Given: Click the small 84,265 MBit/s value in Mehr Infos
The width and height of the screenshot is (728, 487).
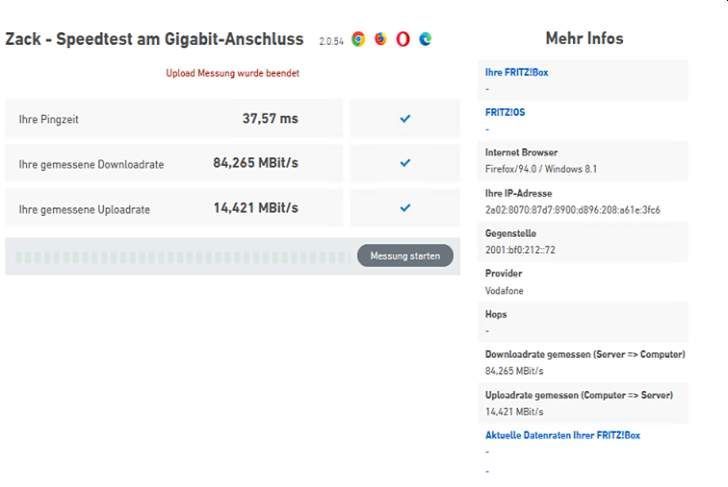Looking at the screenshot, I should click(514, 371).
